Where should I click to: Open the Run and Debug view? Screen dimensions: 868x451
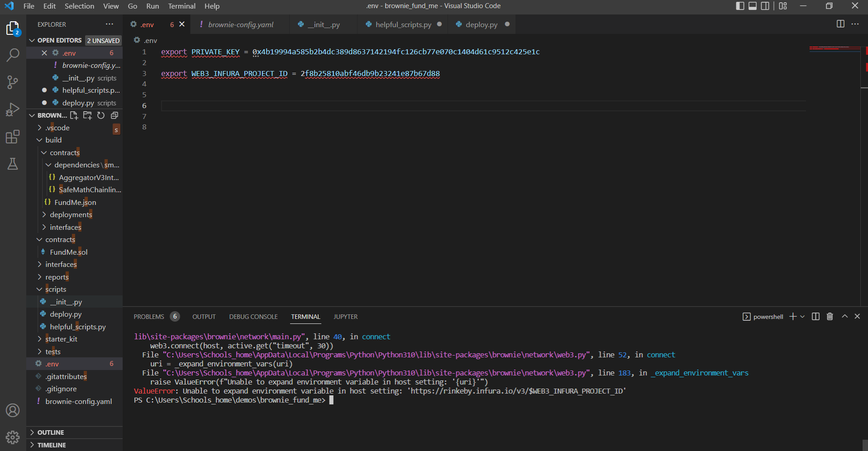[13, 109]
